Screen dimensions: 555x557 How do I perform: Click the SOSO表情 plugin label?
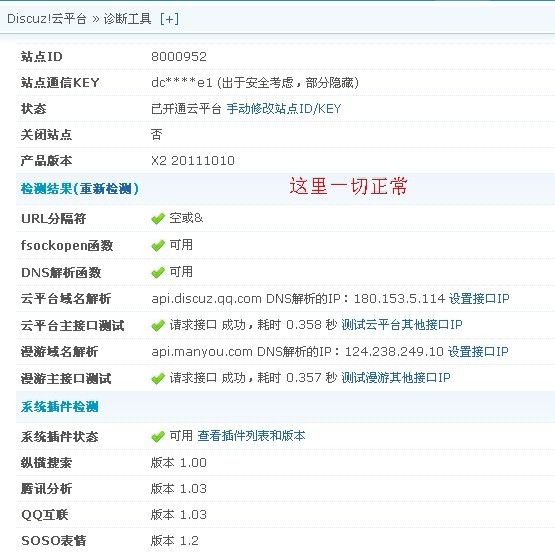pos(54,541)
